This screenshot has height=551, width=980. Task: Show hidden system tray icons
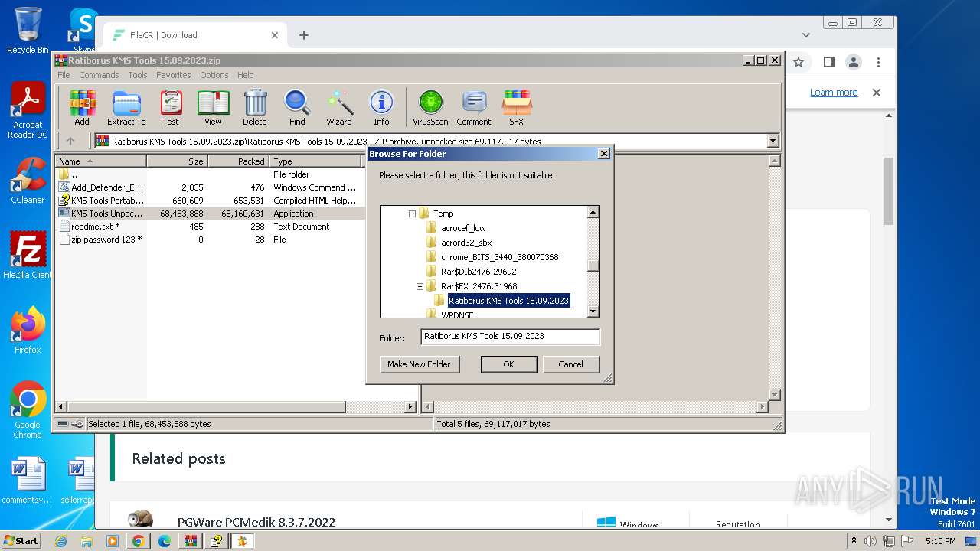coord(854,541)
